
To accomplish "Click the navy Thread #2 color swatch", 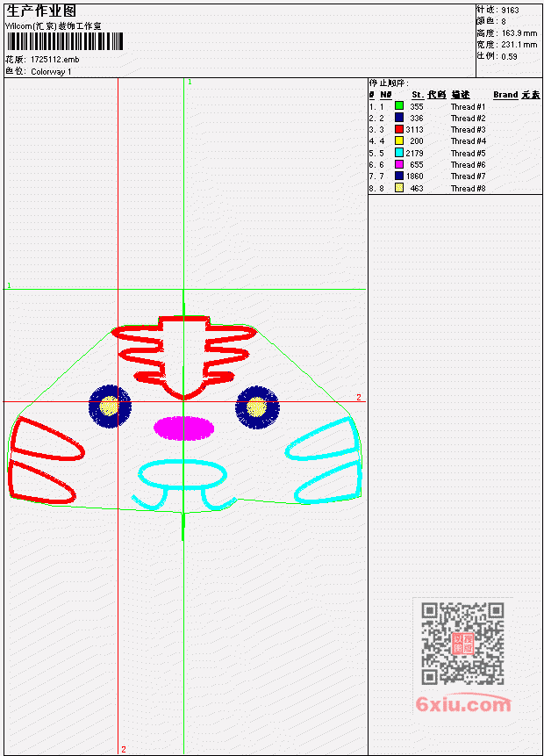I will tap(399, 117).
